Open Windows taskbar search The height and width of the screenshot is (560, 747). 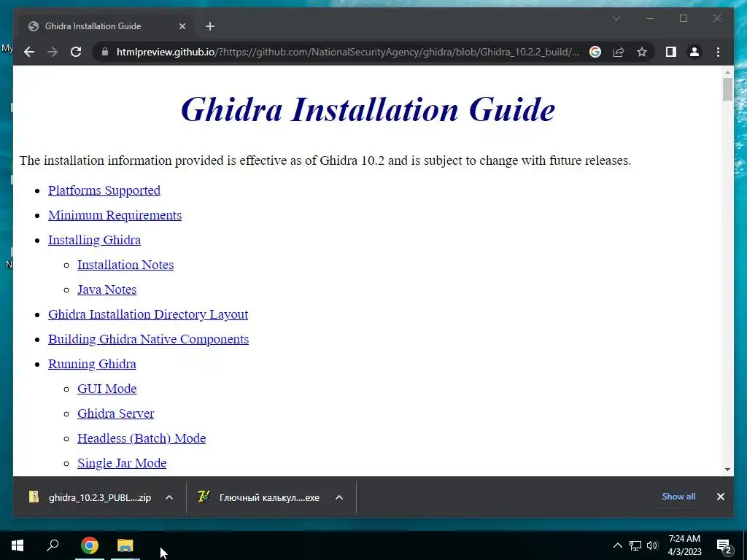point(53,545)
